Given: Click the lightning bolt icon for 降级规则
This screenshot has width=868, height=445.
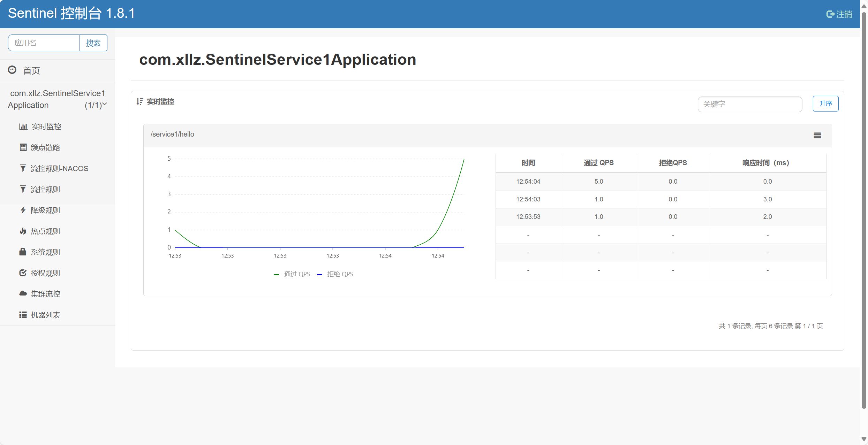Looking at the screenshot, I should pyautogui.click(x=23, y=210).
